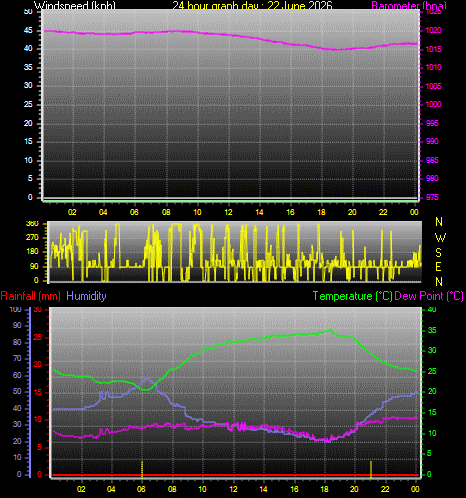
Task: Click the 80 value on blue humidity axis
Action: [17, 342]
